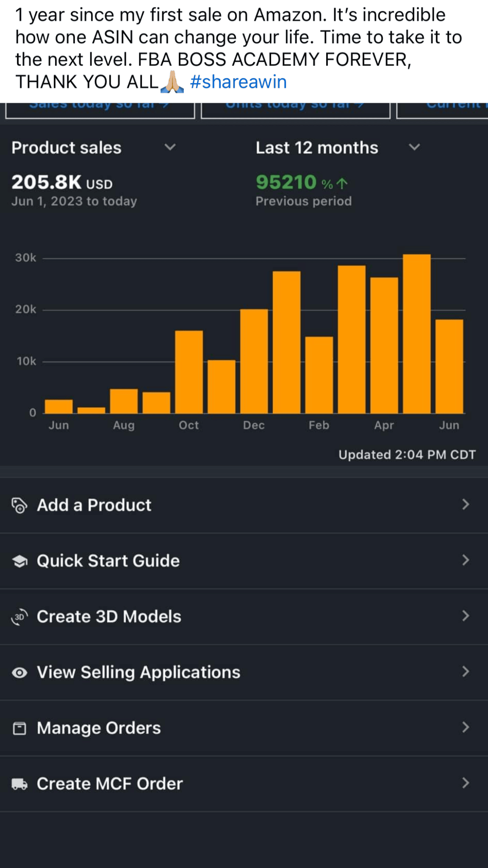Click the View Selling Applications eye icon

19,673
